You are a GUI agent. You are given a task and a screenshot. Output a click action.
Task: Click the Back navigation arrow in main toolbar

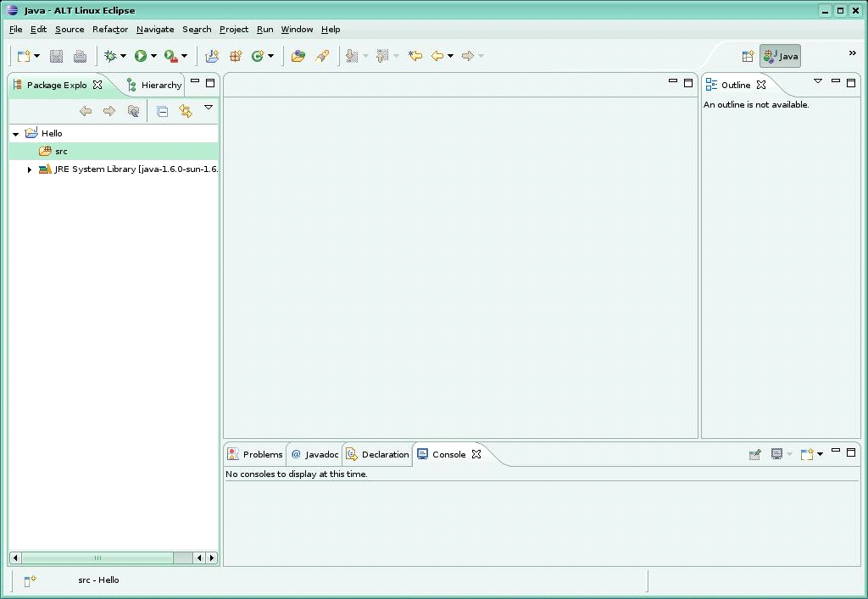click(x=437, y=56)
